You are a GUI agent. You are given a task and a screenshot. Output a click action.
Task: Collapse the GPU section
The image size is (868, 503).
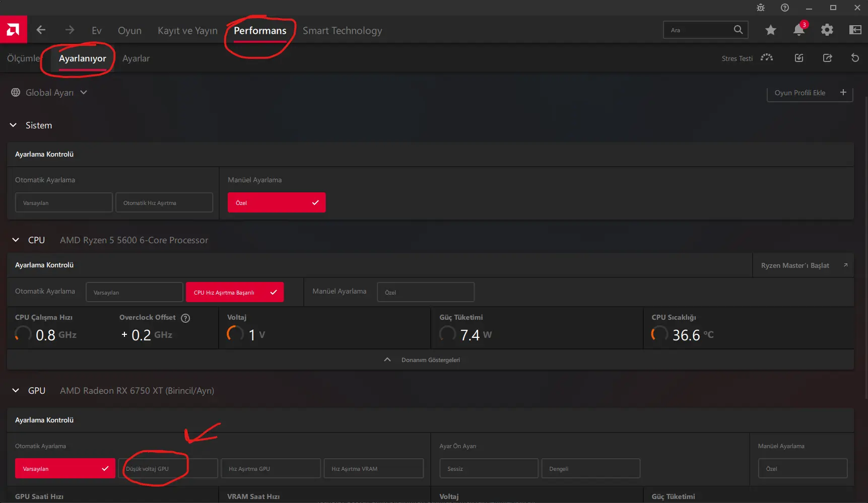coord(16,390)
